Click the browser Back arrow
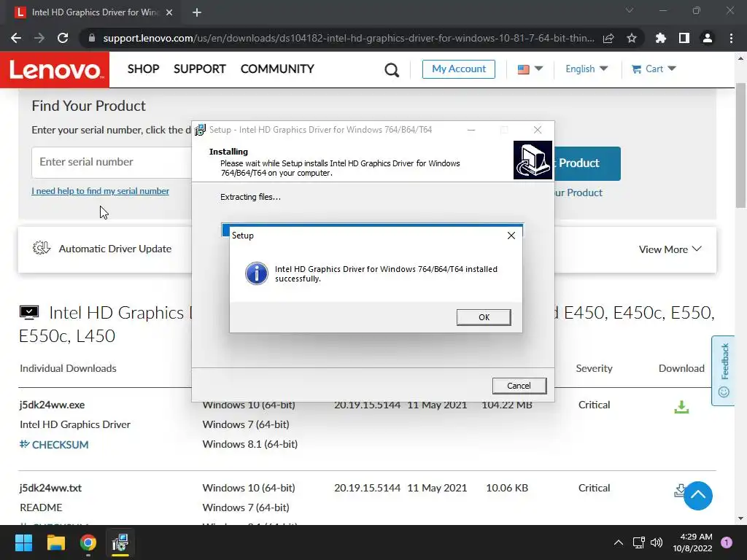 click(16, 38)
